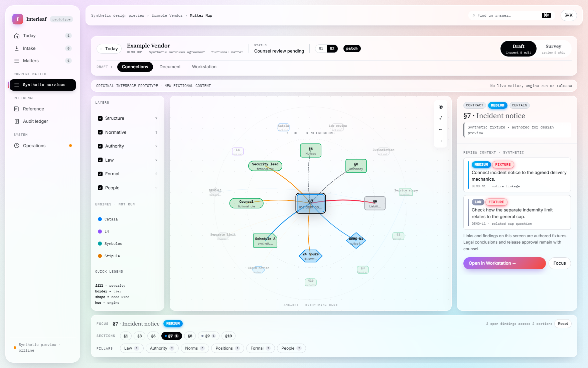Screen dimensions: 588x368
Task: Uncheck the Structure layer checkbox
Action: 100,118
